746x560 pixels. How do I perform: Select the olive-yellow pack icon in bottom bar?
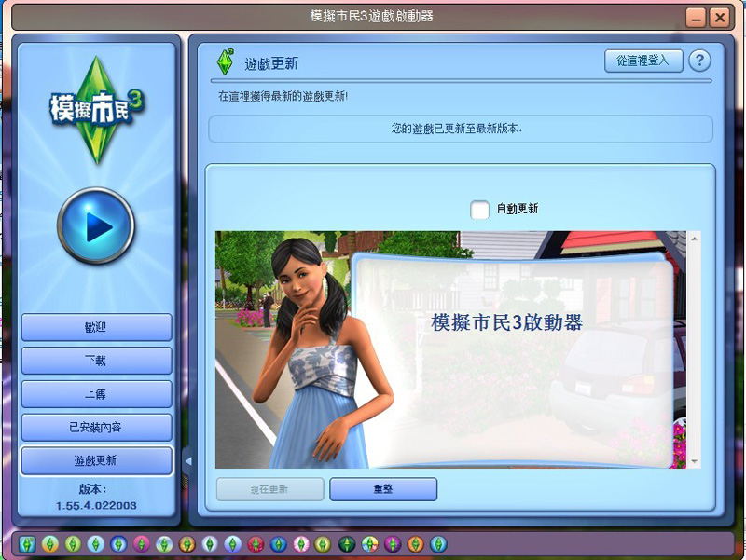click(x=323, y=544)
